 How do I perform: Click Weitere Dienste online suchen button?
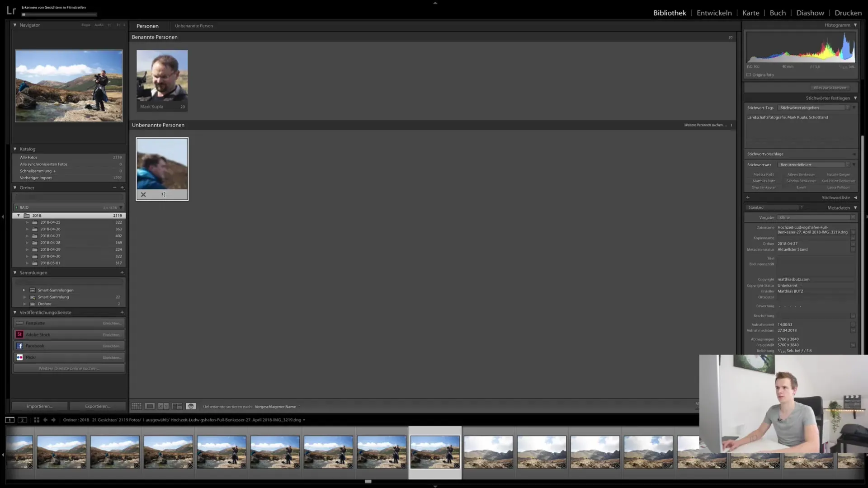pyautogui.click(x=69, y=368)
